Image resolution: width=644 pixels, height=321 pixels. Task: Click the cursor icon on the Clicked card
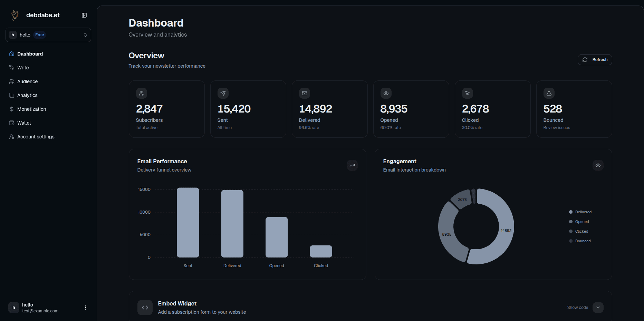pos(467,93)
